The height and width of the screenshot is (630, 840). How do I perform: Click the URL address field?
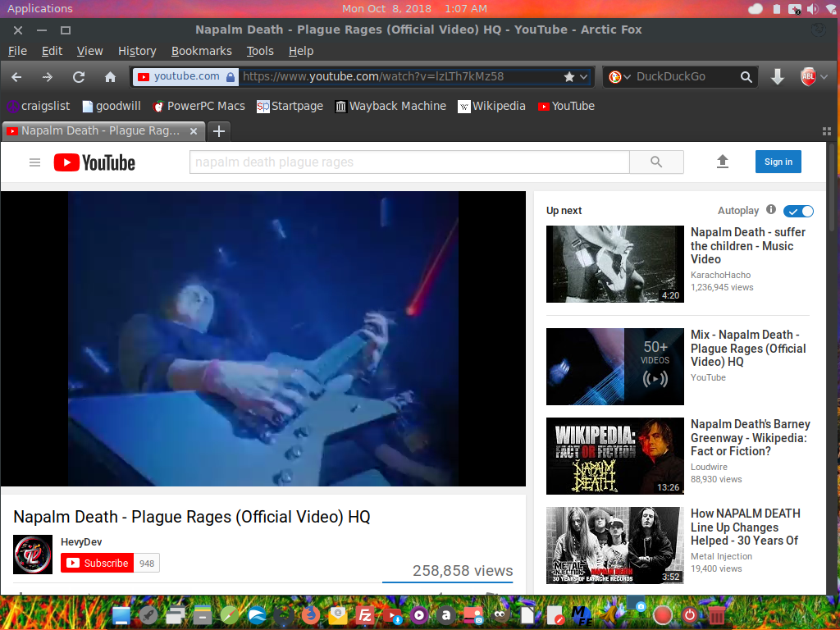click(399, 76)
